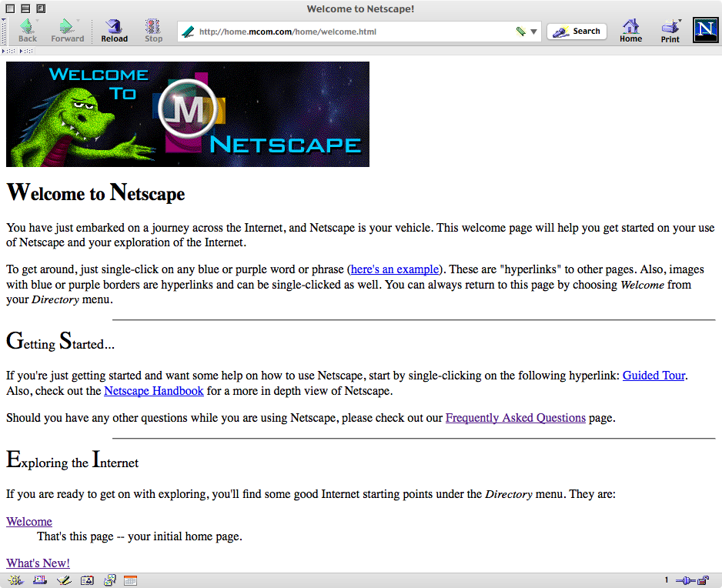The height and width of the screenshot is (588, 722).
Task: Click the Welcome directory link
Action: click(x=29, y=522)
